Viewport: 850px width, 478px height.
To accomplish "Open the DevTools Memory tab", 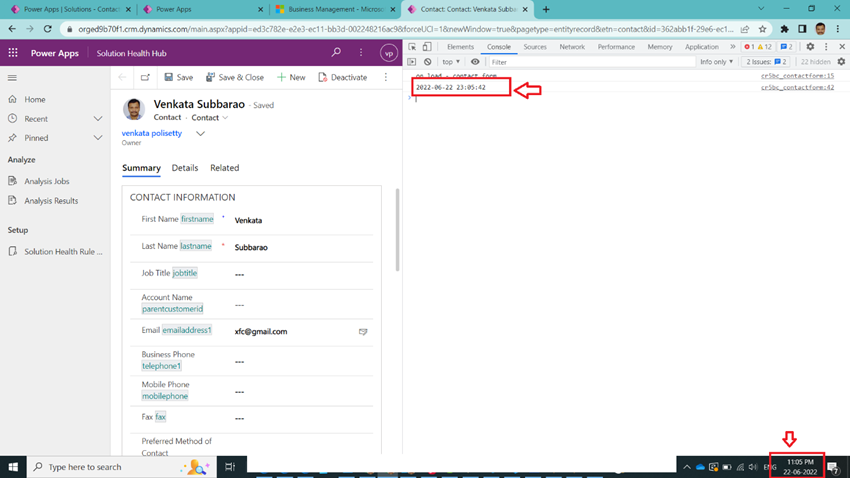I will pyautogui.click(x=660, y=47).
